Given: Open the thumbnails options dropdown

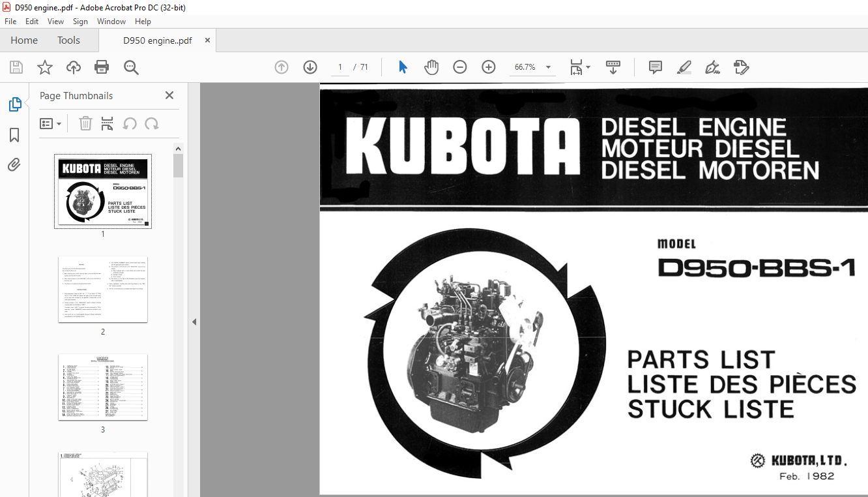Looking at the screenshot, I should point(51,123).
